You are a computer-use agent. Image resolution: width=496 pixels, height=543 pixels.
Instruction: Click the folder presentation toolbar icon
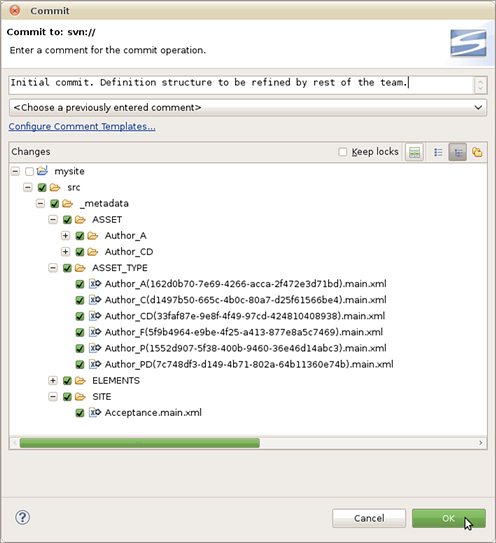[477, 152]
